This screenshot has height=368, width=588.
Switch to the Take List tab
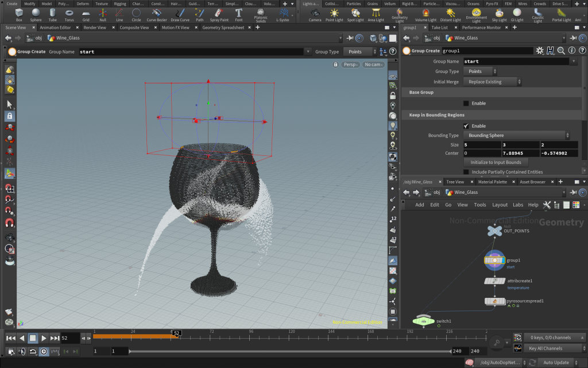(439, 28)
